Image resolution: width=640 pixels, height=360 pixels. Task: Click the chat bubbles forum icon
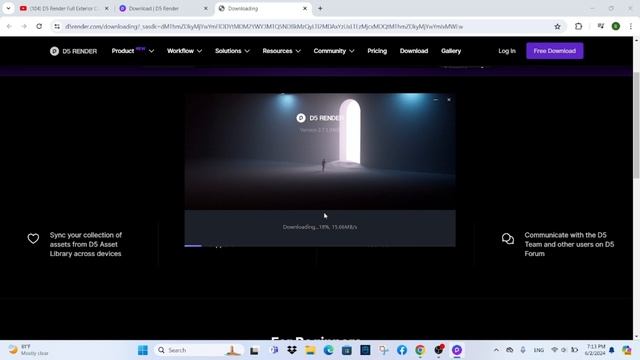point(508,238)
